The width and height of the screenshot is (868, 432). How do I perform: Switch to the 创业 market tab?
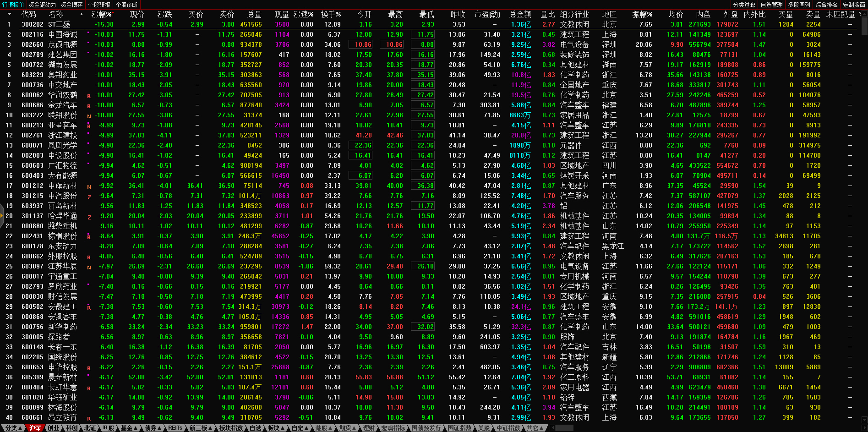pyautogui.click(x=54, y=428)
